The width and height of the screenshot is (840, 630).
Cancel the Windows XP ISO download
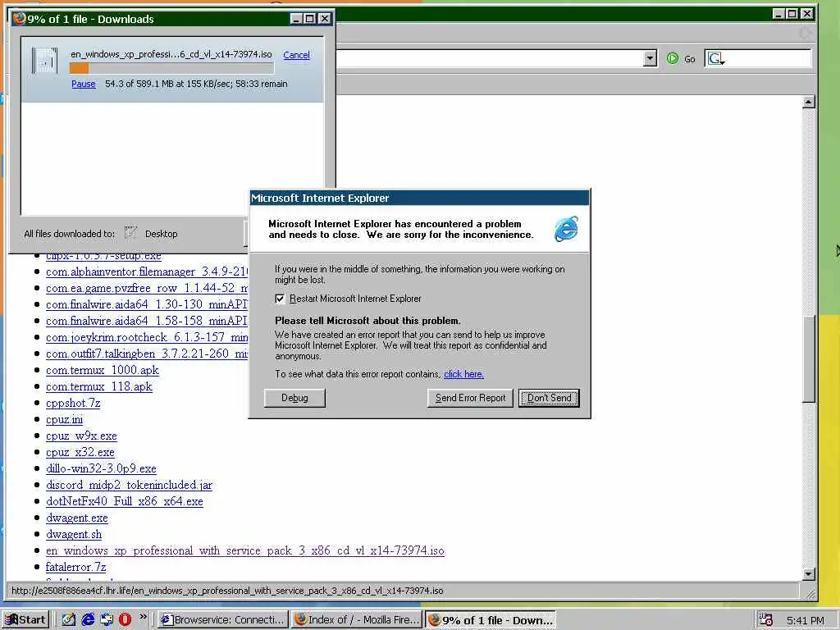[x=296, y=55]
